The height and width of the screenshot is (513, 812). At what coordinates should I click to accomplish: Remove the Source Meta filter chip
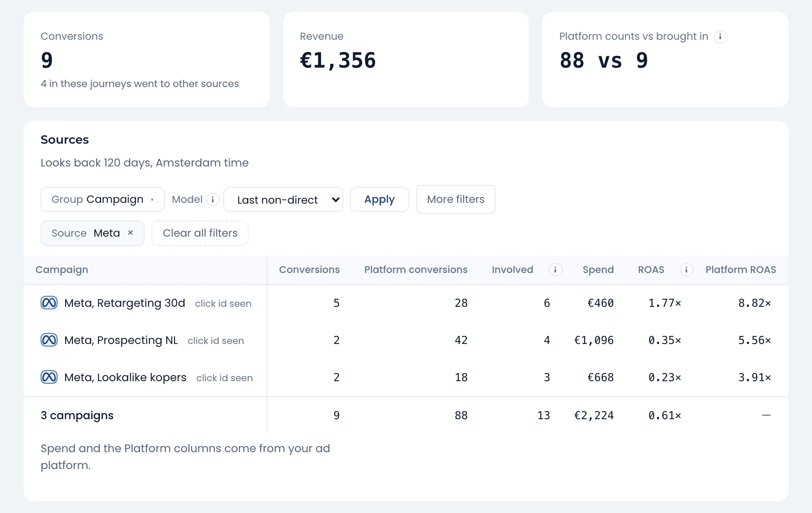click(131, 233)
